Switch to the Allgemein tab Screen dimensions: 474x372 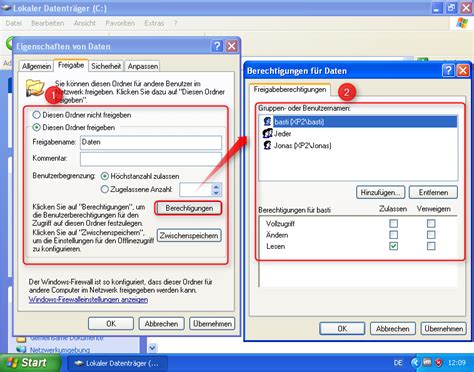tap(36, 66)
